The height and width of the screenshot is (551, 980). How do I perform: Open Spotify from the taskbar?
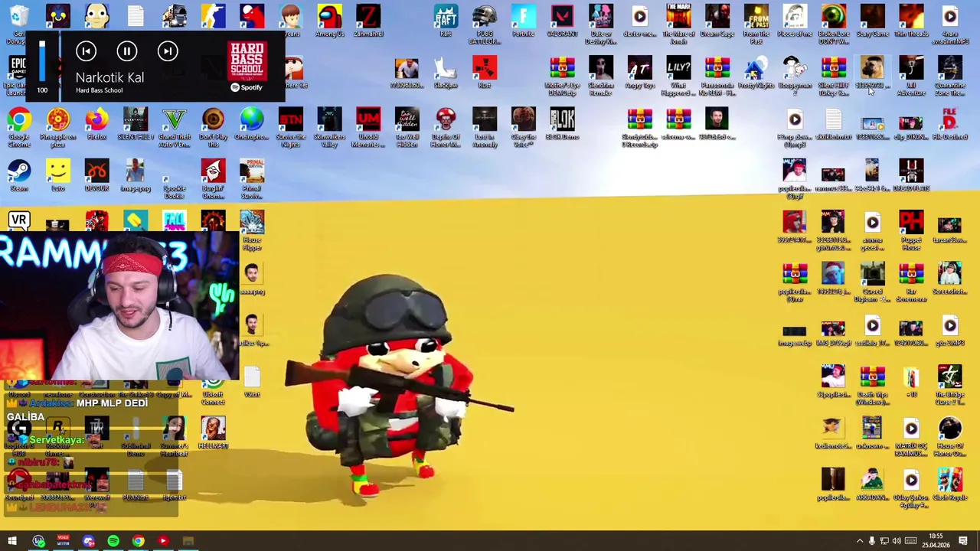point(113,541)
